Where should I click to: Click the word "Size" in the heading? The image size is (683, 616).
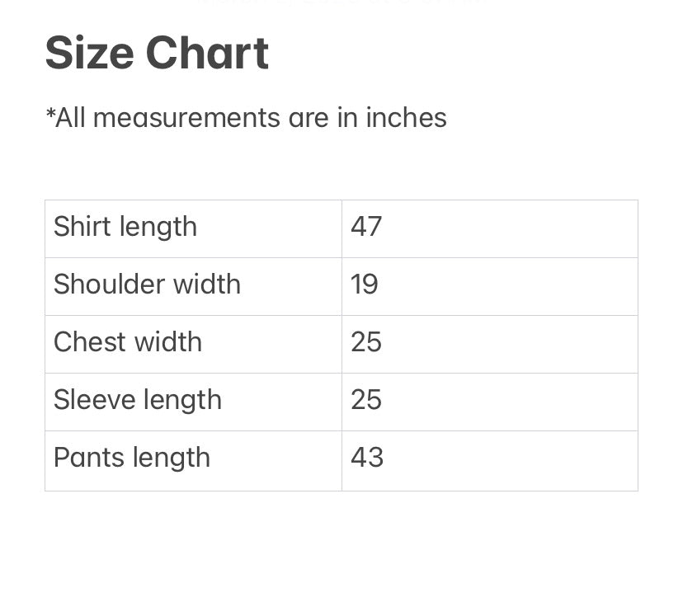click(x=89, y=54)
